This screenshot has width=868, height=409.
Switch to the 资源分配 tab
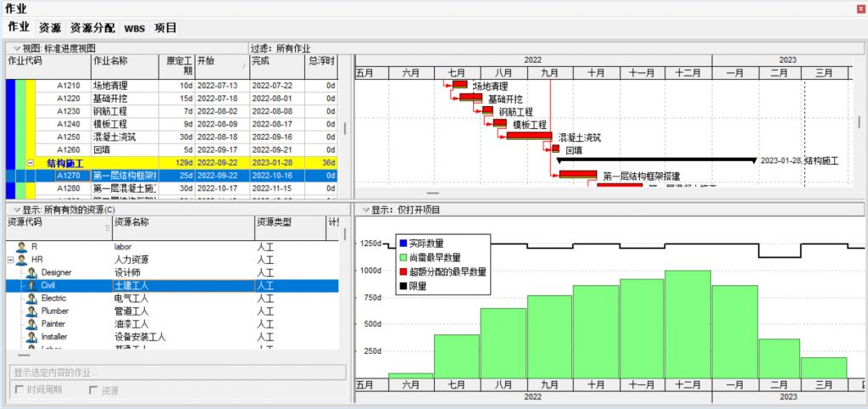click(92, 28)
